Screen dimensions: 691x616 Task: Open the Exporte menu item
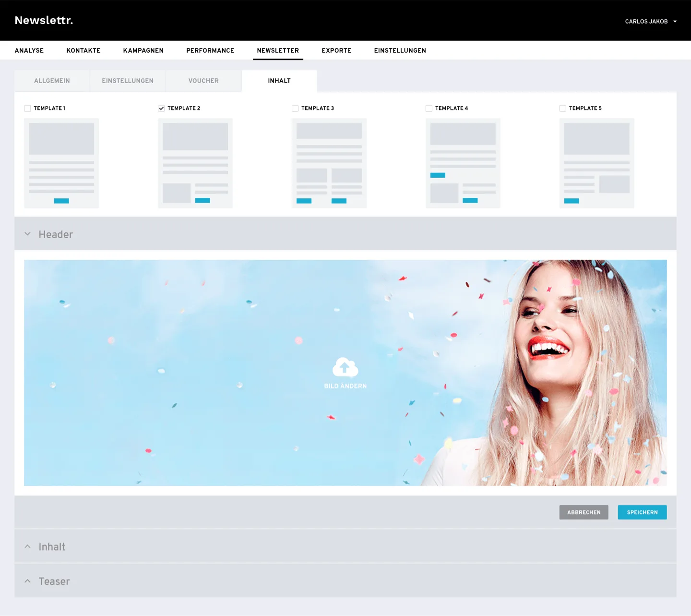pos(336,50)
